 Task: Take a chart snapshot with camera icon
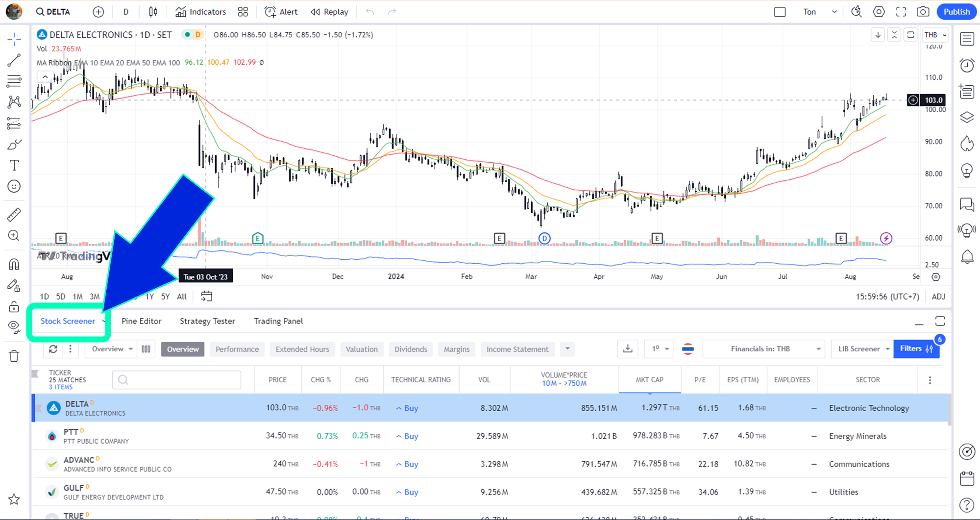(x=923, y=12)
